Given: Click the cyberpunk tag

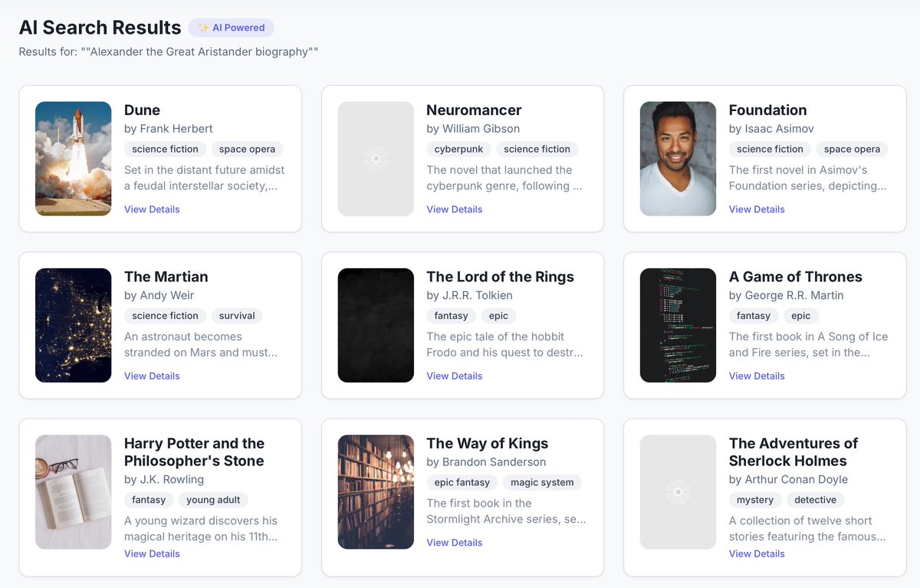Looking at the screenshot, I should click(458, 149).
